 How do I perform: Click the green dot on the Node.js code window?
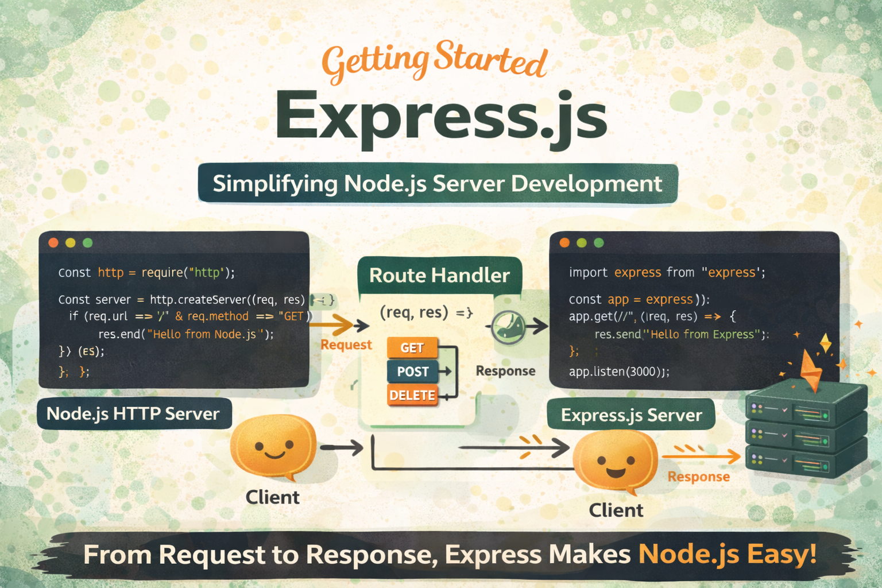[88, 242]
